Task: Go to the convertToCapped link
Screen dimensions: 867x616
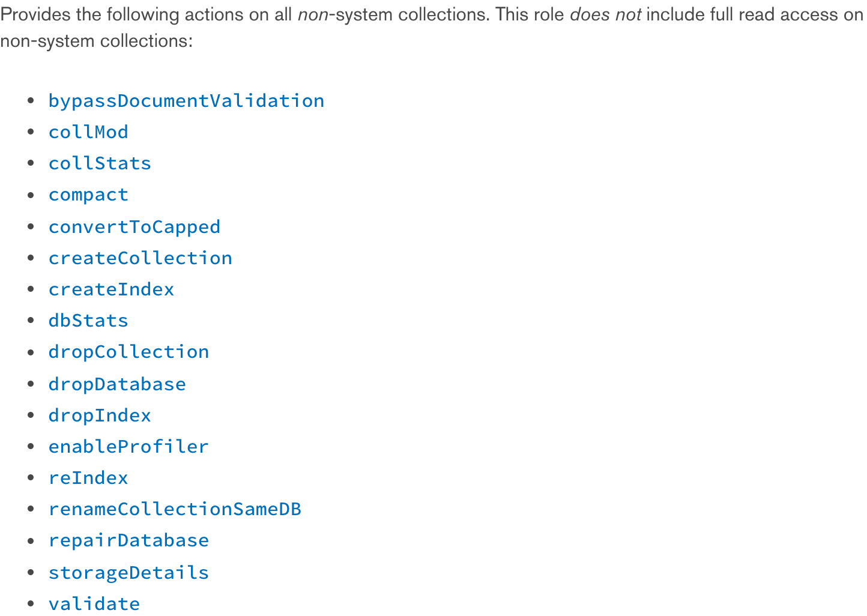Action: (x=134, y=226)
